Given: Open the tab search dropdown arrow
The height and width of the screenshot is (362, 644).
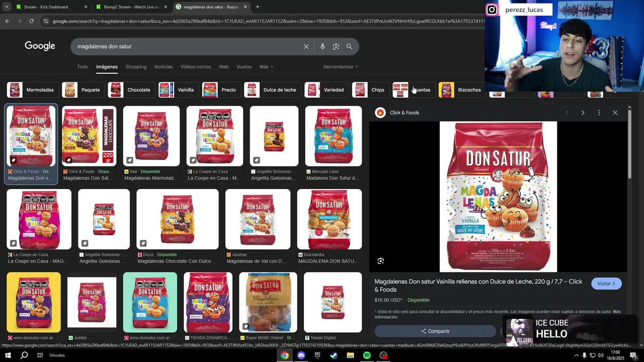Looking at the screenshot, I should coord(7,7).
